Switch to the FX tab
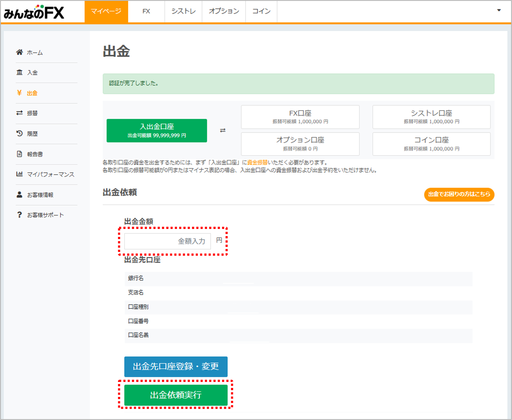 click(146, 11)
